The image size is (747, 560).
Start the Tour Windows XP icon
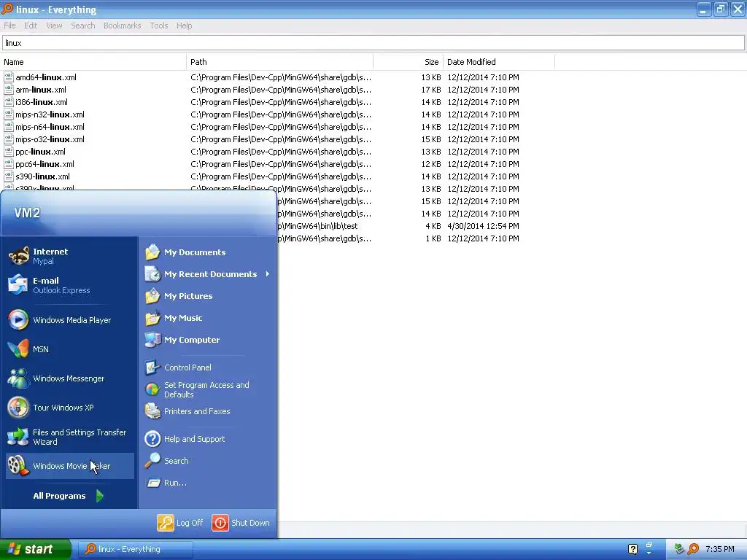coord(18,408)
